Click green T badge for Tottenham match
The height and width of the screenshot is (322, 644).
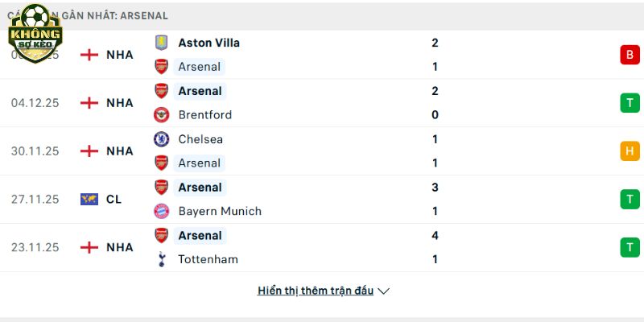click(x=629, y=247)
